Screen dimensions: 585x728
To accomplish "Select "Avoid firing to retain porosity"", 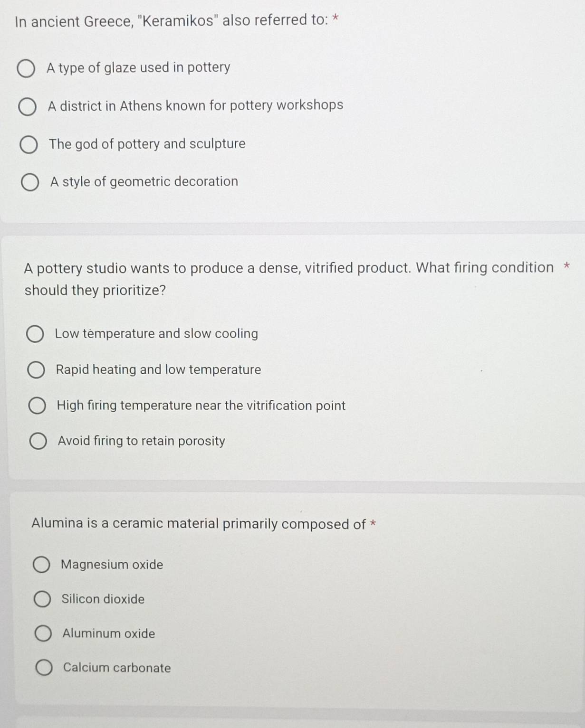I will [38, 441].
